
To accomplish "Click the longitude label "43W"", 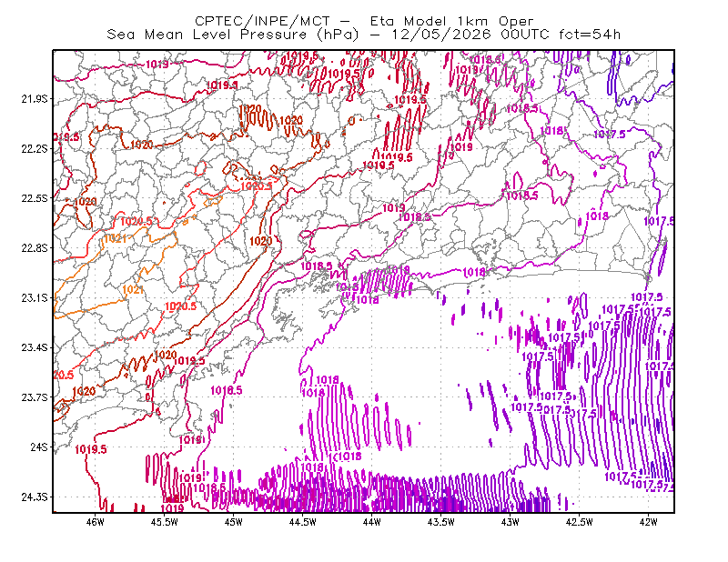I will click(511, 522).
